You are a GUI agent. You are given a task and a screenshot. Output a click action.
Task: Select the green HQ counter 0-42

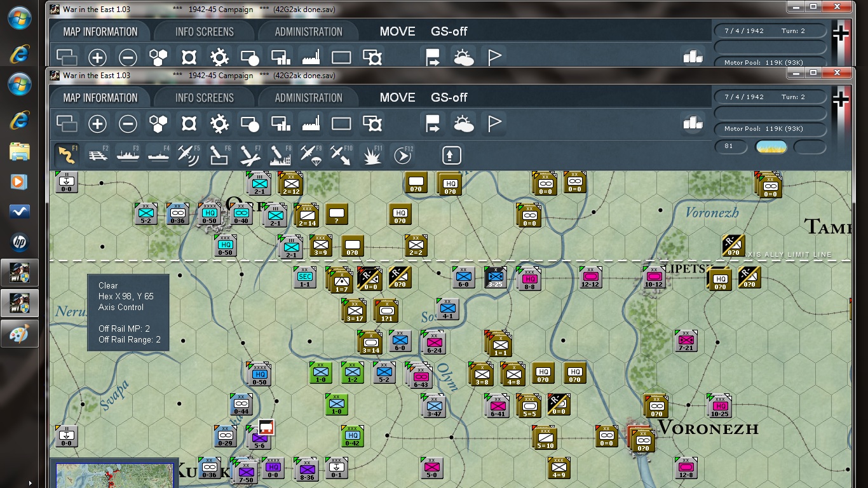tap(353, 437)
